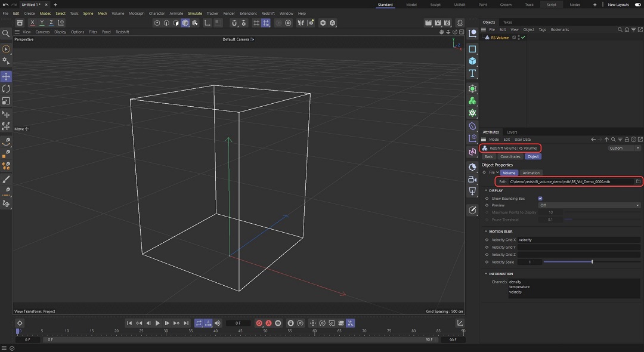Enable automatic keyframing in the timeline toolbar
This screenshot has height=352, width=644.
point(268,323)
